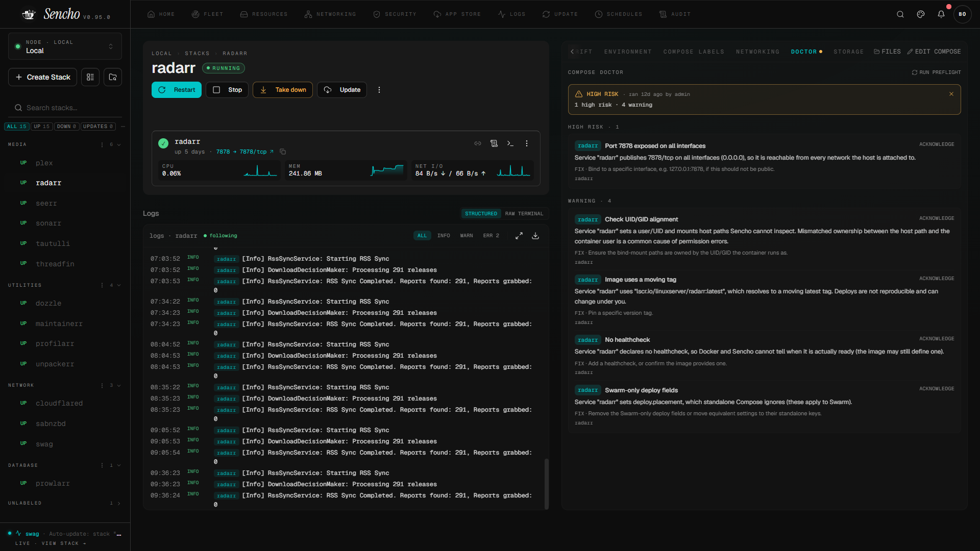Click Create Stack button
This screenshot has height=551, width=980.
tap(43, 77)
